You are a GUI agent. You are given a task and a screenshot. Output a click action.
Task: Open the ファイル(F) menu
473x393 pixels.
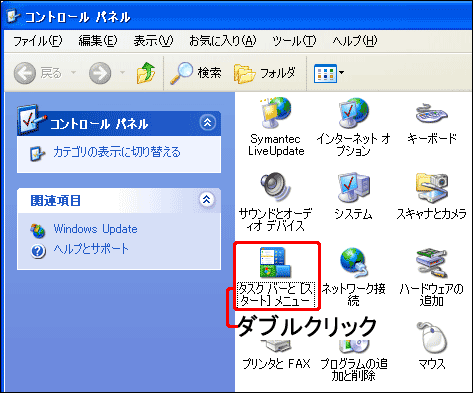tap(37, 41)
